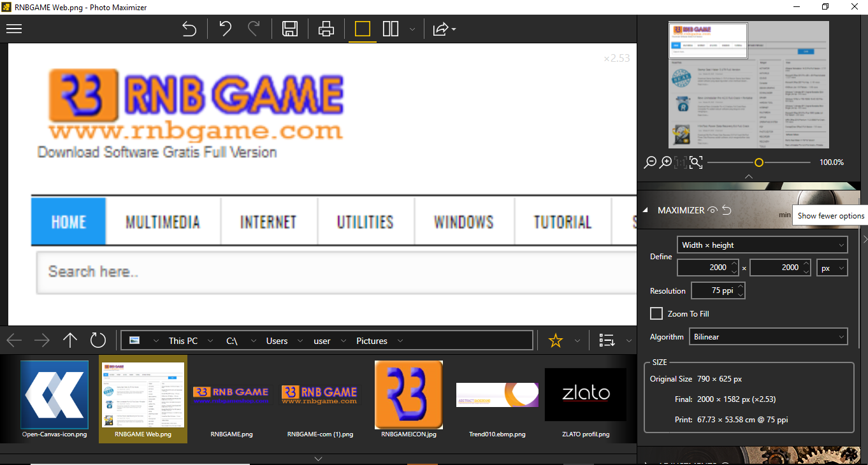Zoom out using the magnifier minus
The image size is (868, 465).
point(649,162)
